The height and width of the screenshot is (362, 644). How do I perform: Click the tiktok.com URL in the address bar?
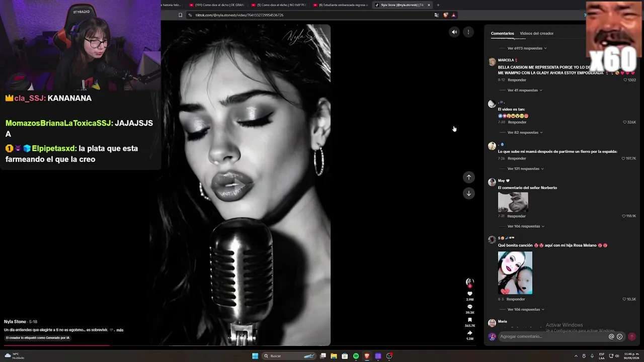[239, 15]
